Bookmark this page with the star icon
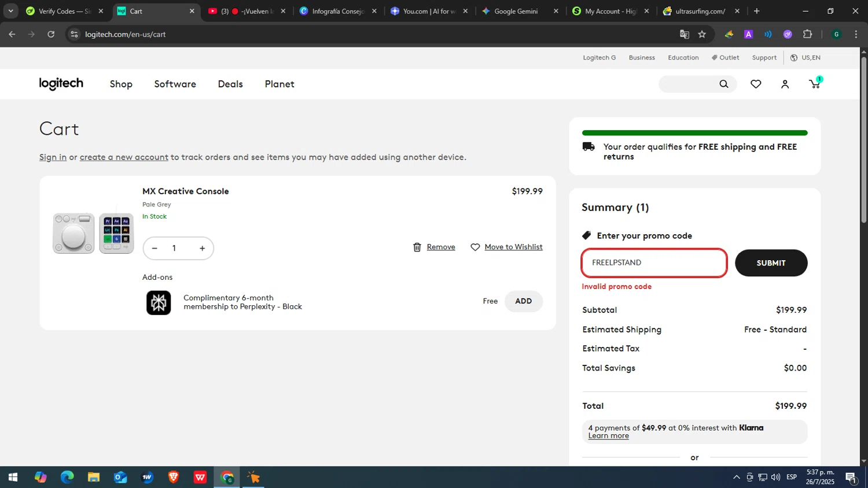 702,34
